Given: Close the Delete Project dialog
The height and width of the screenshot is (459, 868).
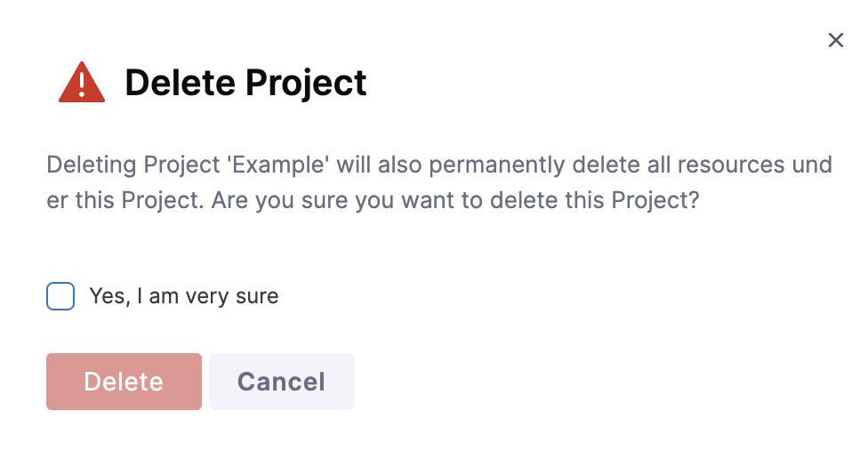Looking at the screenshot, I should click(835, 40).
